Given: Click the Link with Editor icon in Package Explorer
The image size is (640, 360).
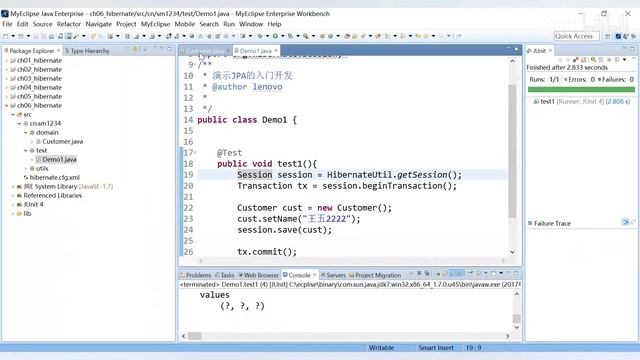Looking at the screenshot, I should pos(136,49).
